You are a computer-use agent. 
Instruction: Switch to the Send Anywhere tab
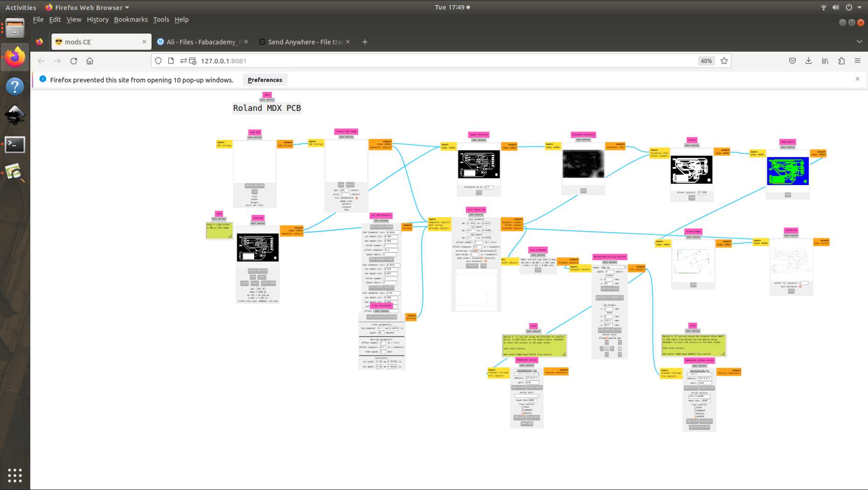[x=305, y=42]
